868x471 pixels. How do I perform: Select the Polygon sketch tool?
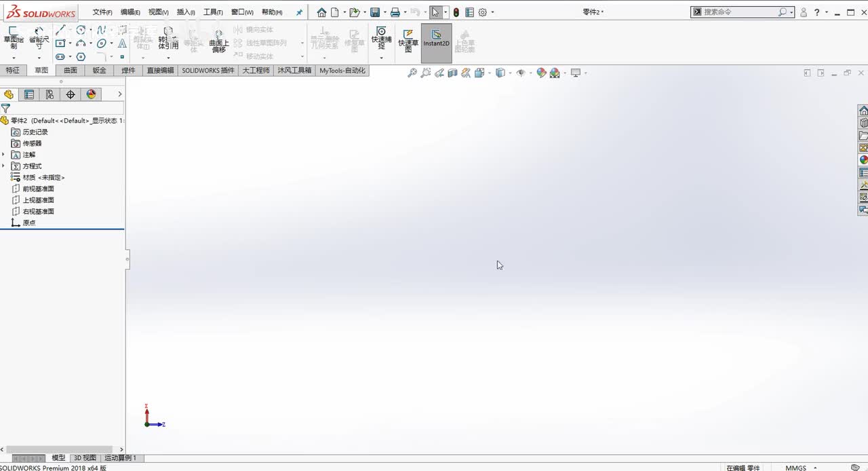[x=81, y=57]
